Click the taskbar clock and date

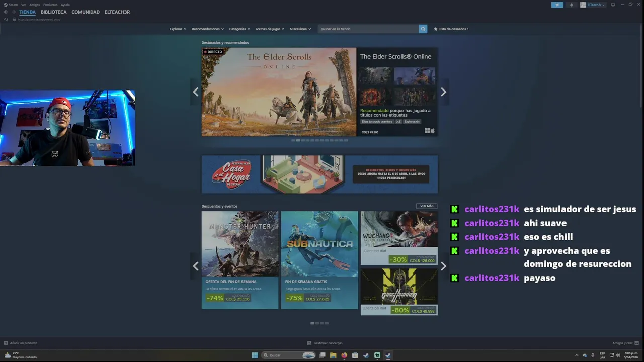631,355
